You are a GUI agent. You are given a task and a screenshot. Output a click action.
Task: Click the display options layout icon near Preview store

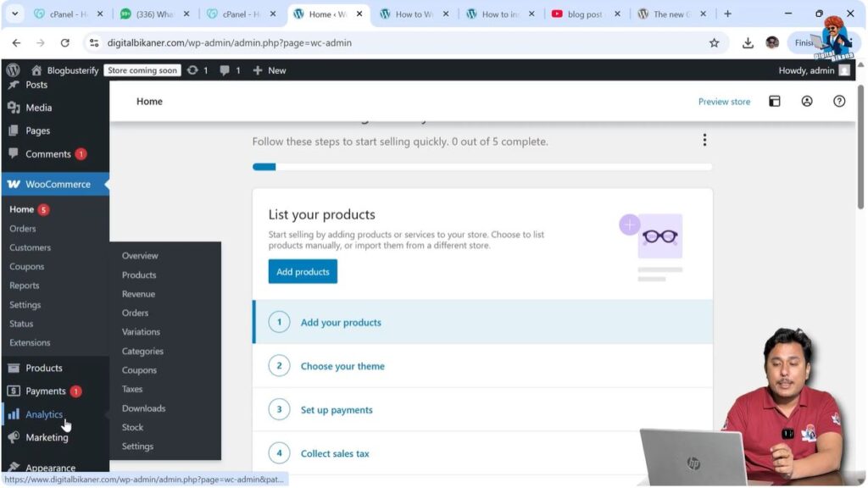click(x=775, y=101)
